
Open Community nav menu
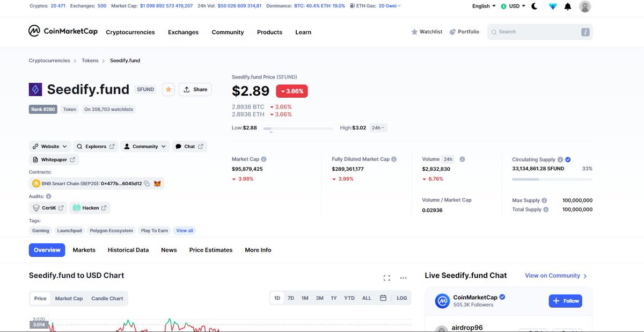[228, 32]
